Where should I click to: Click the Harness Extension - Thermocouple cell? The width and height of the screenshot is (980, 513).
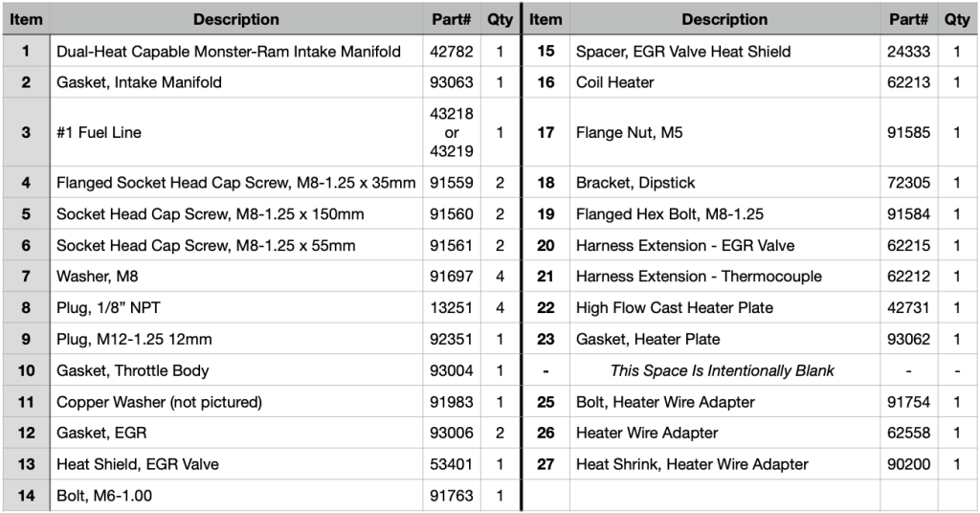click(x=699, y=277)
